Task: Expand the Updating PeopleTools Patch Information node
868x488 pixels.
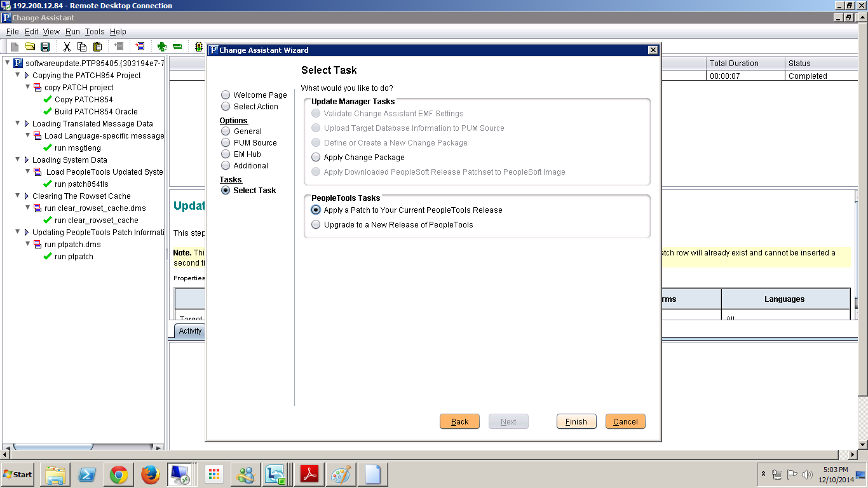Action: pyautogui.click(x=18, y=232)
